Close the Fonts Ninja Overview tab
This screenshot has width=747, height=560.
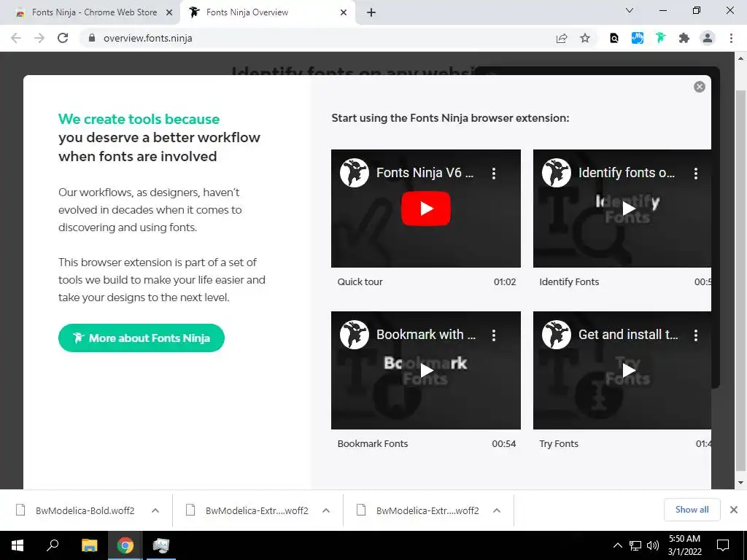pos(344,13)
